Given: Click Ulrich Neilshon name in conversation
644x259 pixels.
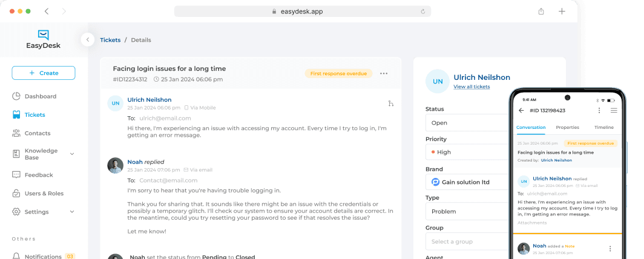Looking at the screenshot, I should click(x=149, y=100).
